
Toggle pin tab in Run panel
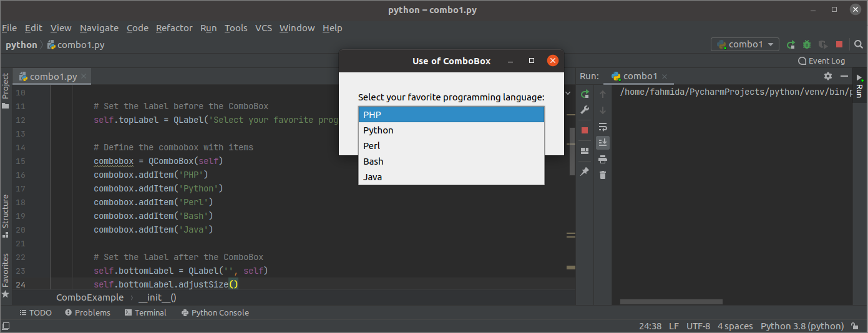pyautogui.click(x=585, y=171)
